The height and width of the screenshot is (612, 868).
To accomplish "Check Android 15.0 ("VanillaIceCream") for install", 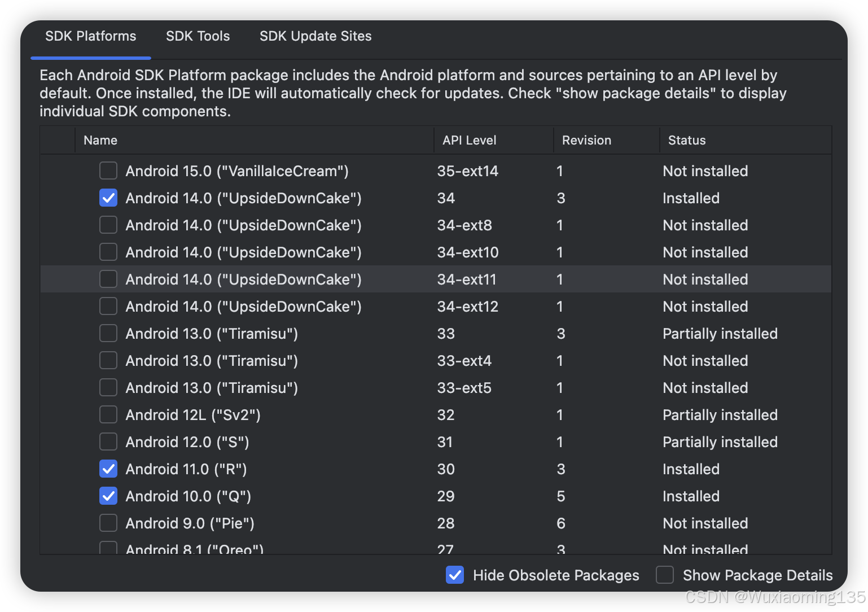I will [108, 171].
